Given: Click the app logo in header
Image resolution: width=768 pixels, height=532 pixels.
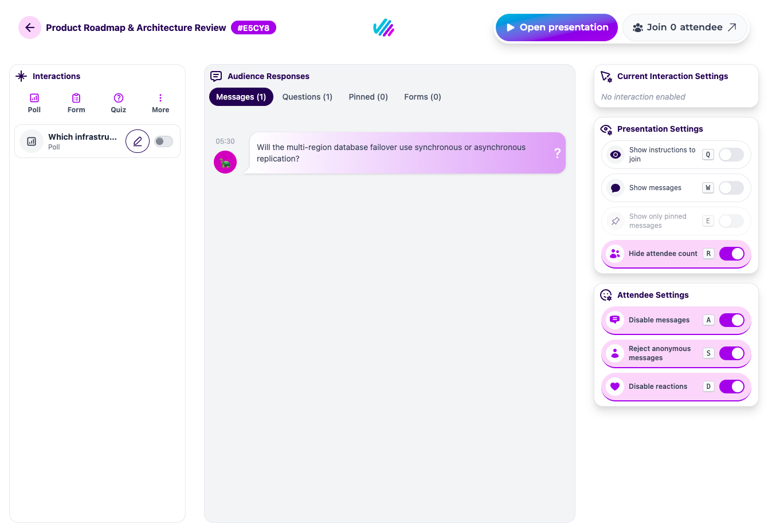Looking at the screenshot, I should click(383, 27).
